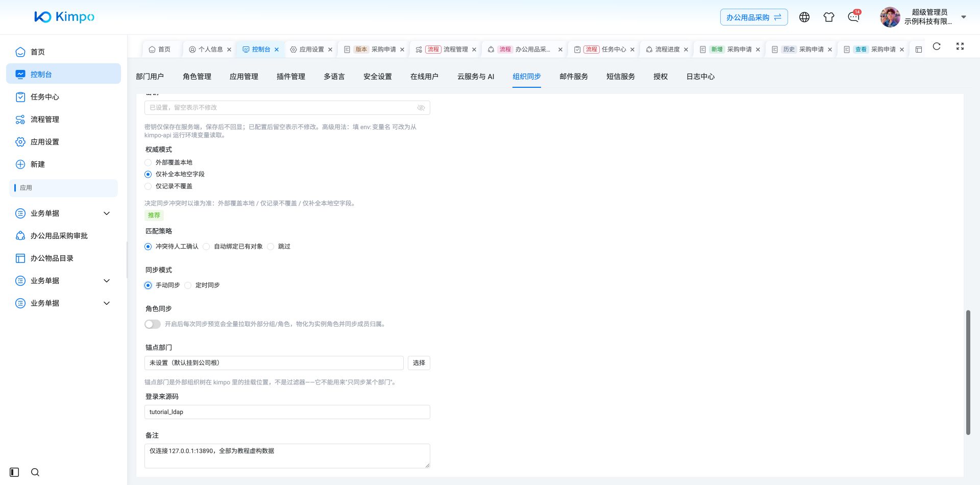
Task: Click the vertical page scrollbar
Action: click(x=968, y=372)
